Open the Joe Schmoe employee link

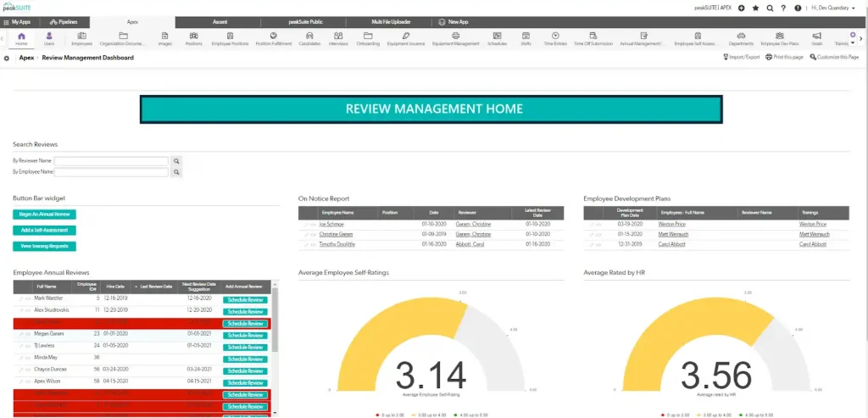(x=331, y=224)
